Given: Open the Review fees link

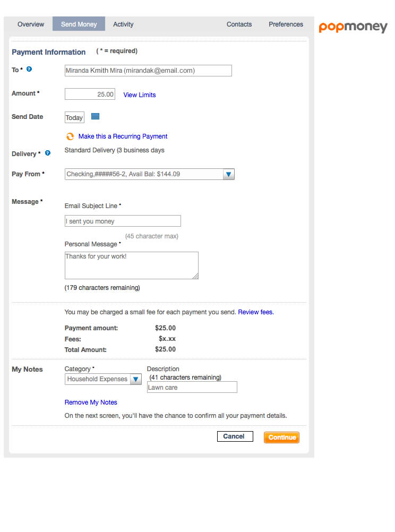Looking at the screenshot, I should (x=255, y=312).
